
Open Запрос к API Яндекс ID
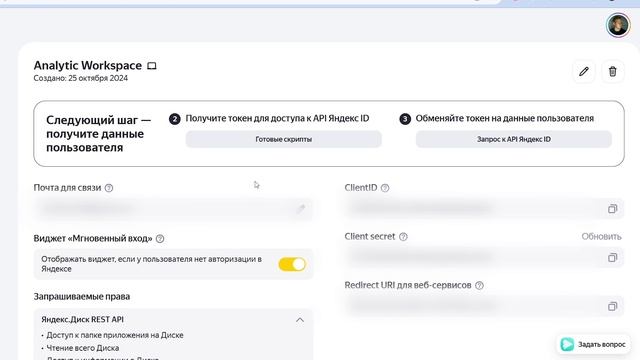click(x=514, y=139)
